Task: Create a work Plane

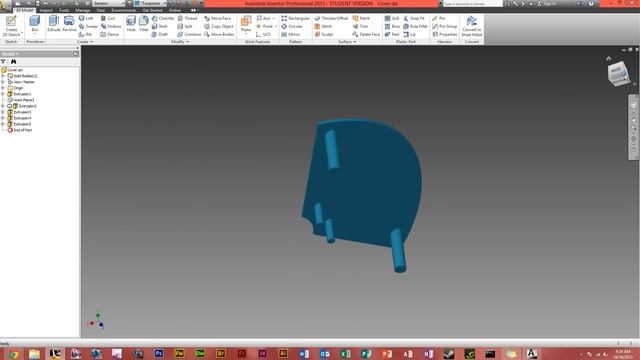Action: (x=246, y=24)
